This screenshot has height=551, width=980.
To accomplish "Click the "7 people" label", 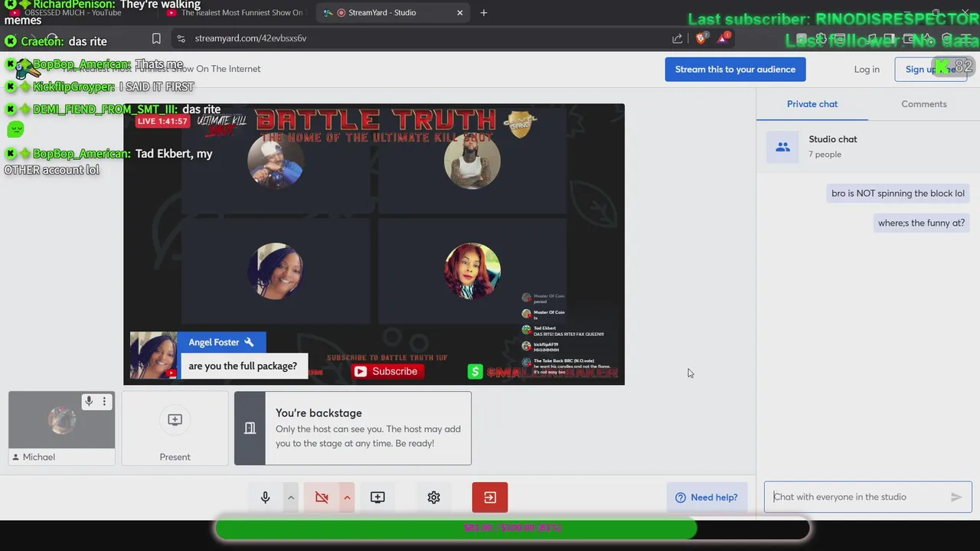I will [825, 155].
